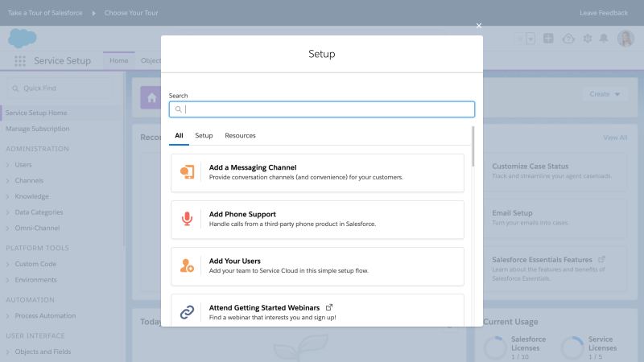The height and width of the screenshot is (362, 644).
Task: Click Take a Tour of Salesforce
Action: point(45,13)
